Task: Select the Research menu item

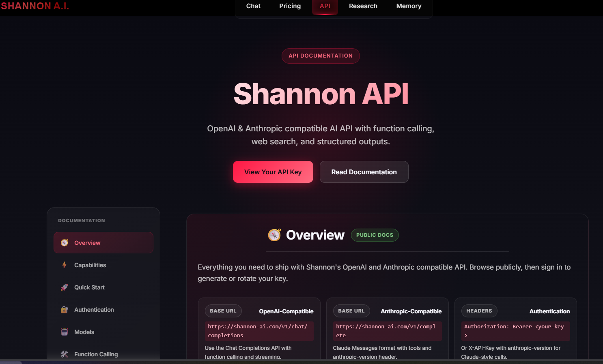Action: [363, 6]
